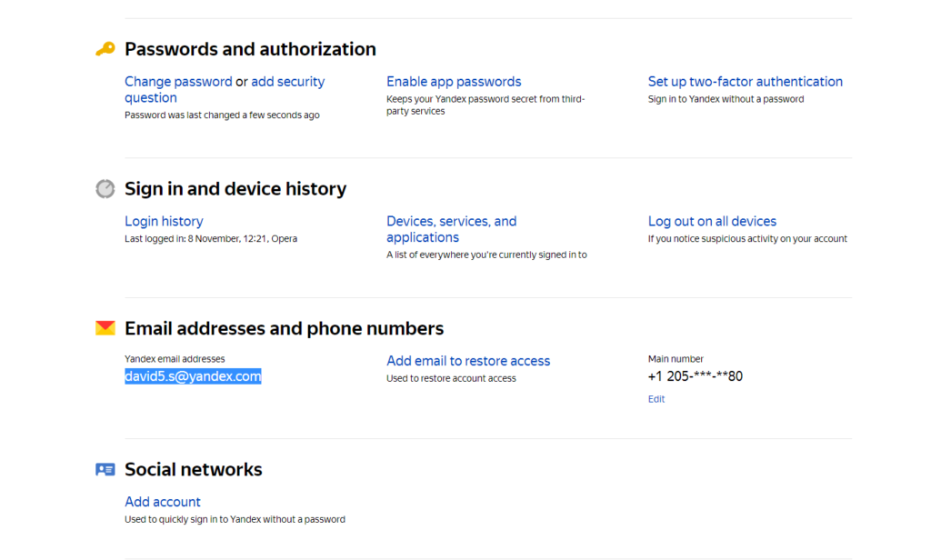The height and width of the screenshot is (560, 931).
Task: Click the 'Yandex email addresses' label
Action: click(x=175, y=359)
